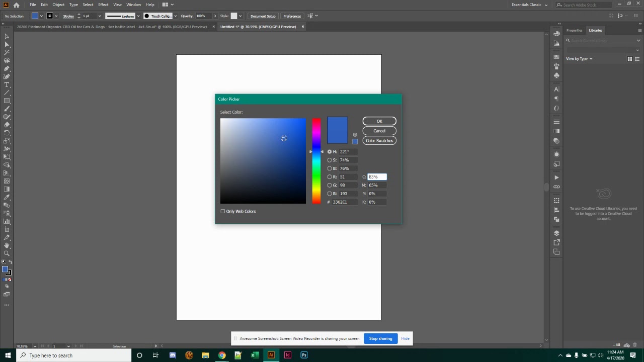The image size is (644, 362).
Task: Open the Essentials Classic workspace dropdown
Action: click(530, 5)
